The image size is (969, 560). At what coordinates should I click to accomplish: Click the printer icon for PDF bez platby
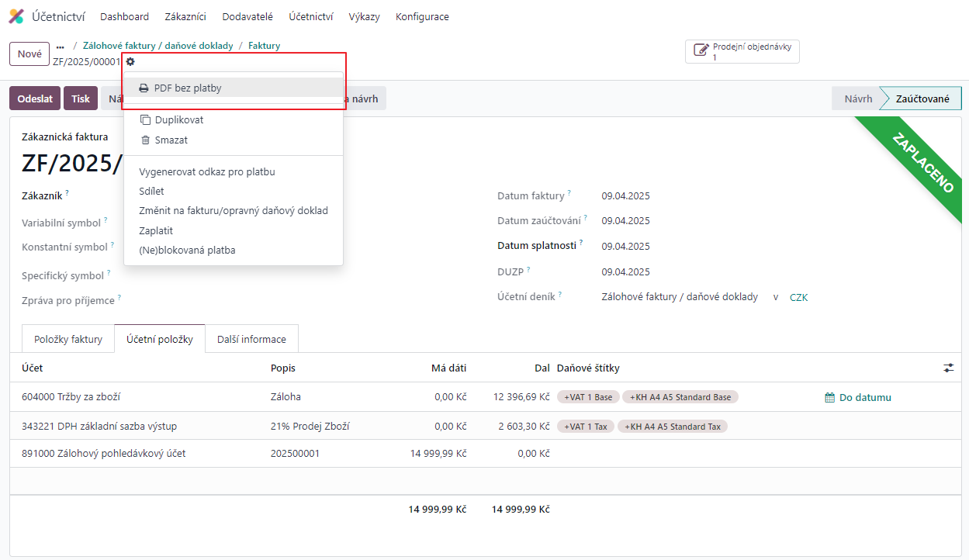click(144, 88)
